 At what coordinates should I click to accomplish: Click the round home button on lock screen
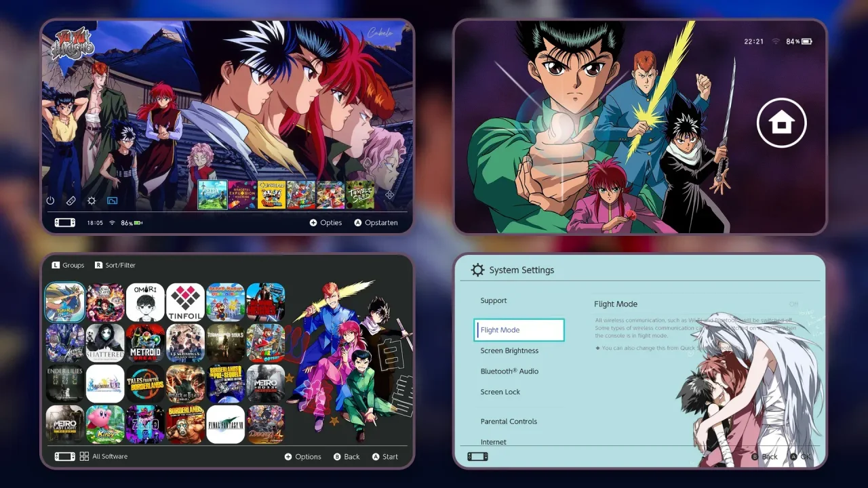781,123
